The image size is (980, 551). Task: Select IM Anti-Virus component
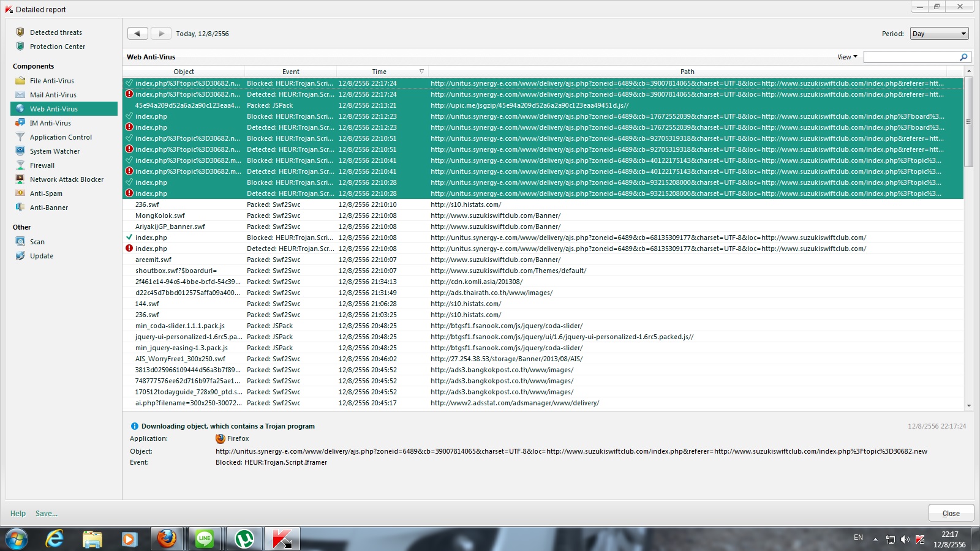pos(50,123)
